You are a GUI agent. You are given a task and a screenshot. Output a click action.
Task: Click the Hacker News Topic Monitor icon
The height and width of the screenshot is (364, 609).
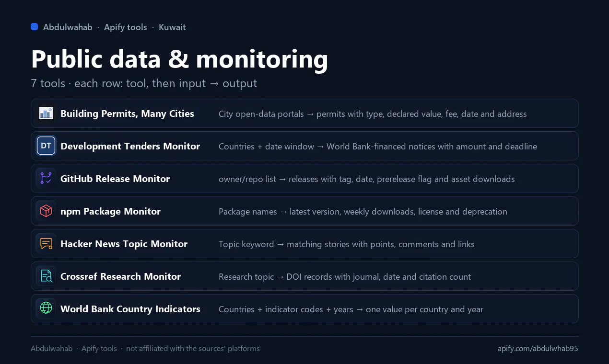click(x=46, y=244)
